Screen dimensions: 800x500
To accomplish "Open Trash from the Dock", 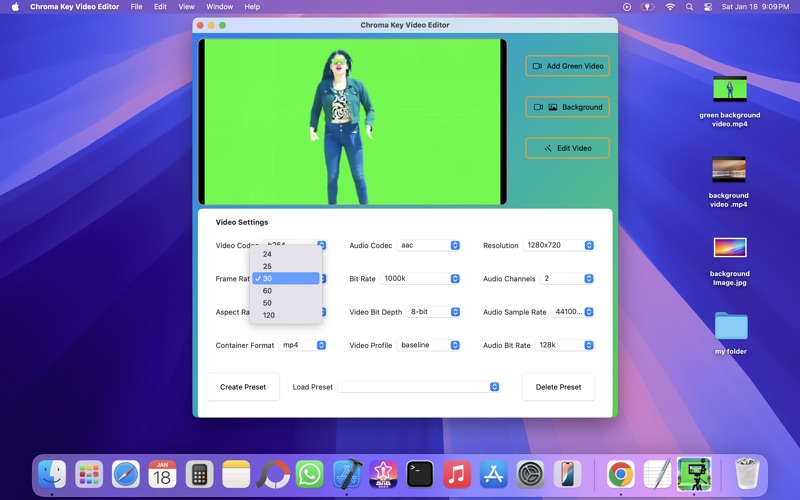I will click(747, 474).
